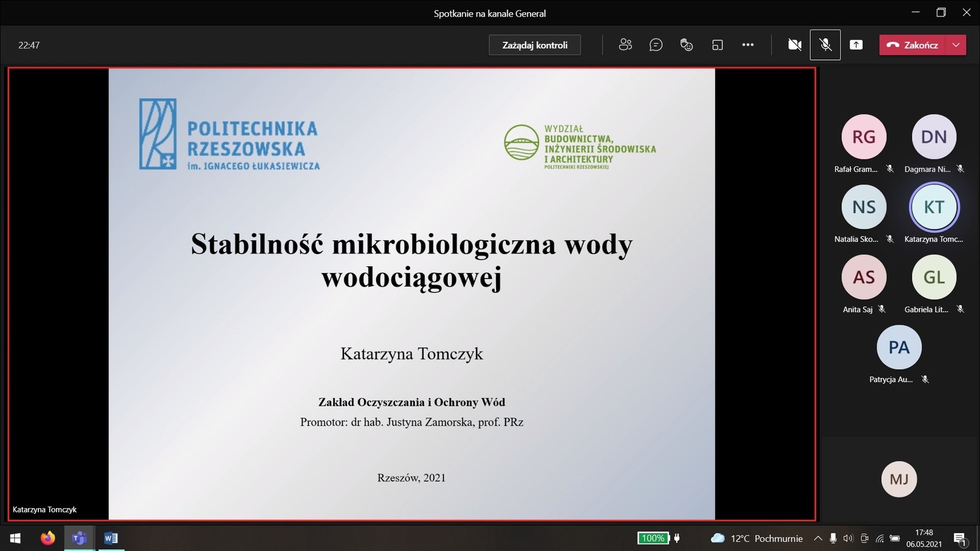Show hidden system tray icons
980x551 pixels.
(x=818, y=538)
